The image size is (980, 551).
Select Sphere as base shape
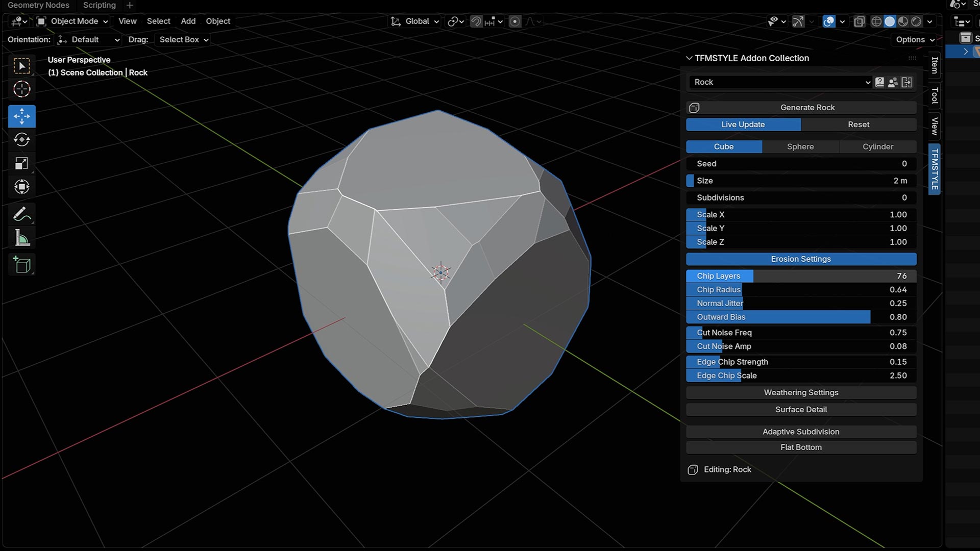(x=800, y=146)
